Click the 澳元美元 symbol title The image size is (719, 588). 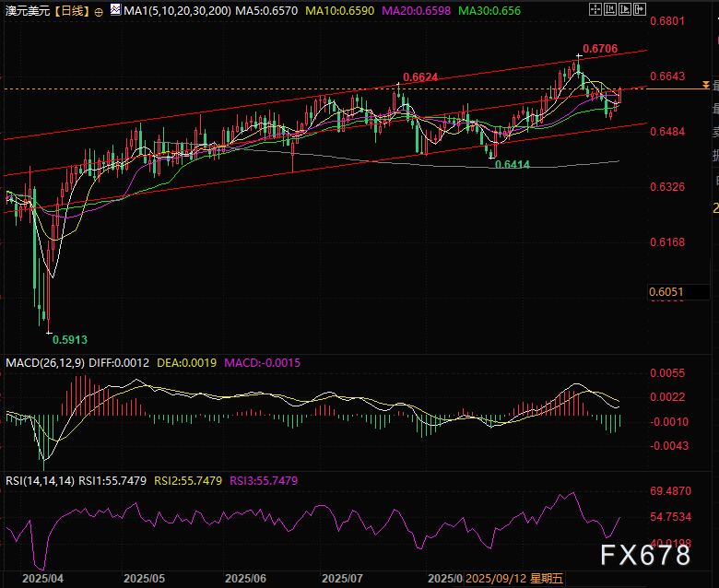tap(26, 11)
